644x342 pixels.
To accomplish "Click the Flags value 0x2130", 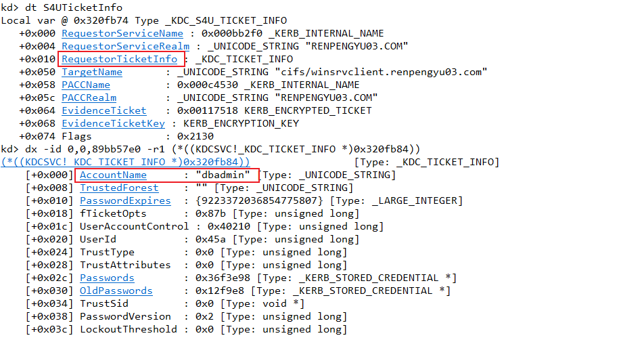I will click(195, 136).
